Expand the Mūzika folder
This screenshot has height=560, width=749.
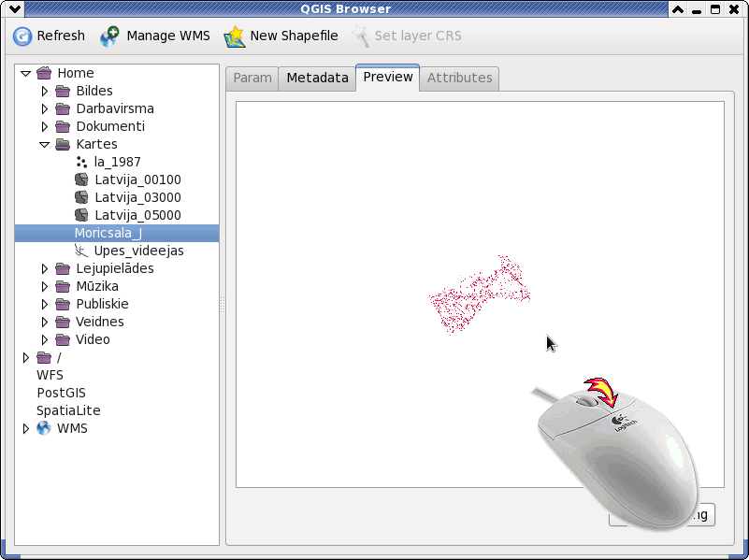pyautogui.click(x=45, y=286)
